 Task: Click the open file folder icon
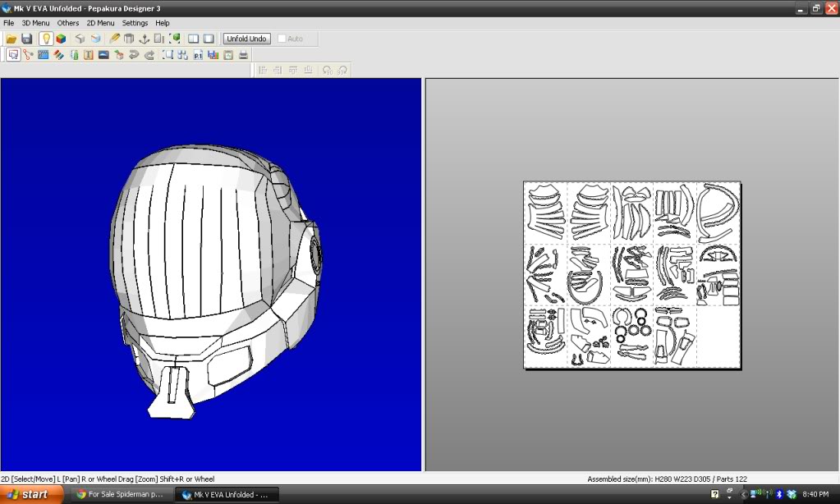[x=11, y=39]
